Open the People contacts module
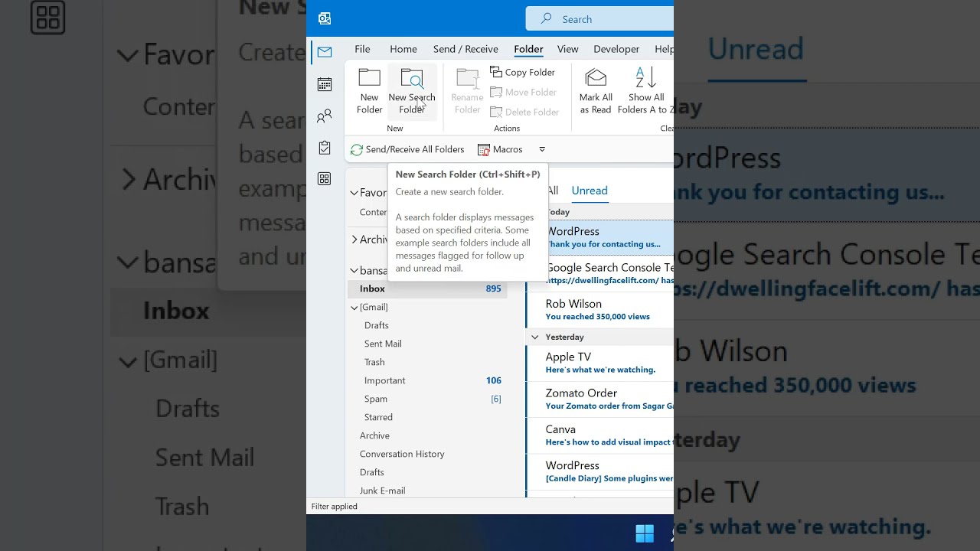Image resolution: width=980 pixels, height=551 pixels. [325, 116]
